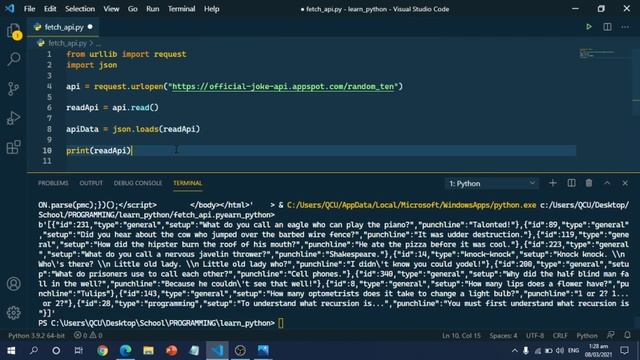Open the joke API URL link in code
Image resolution: width=640 pixels, height=360 pixels.
click(x=283, y=87)
